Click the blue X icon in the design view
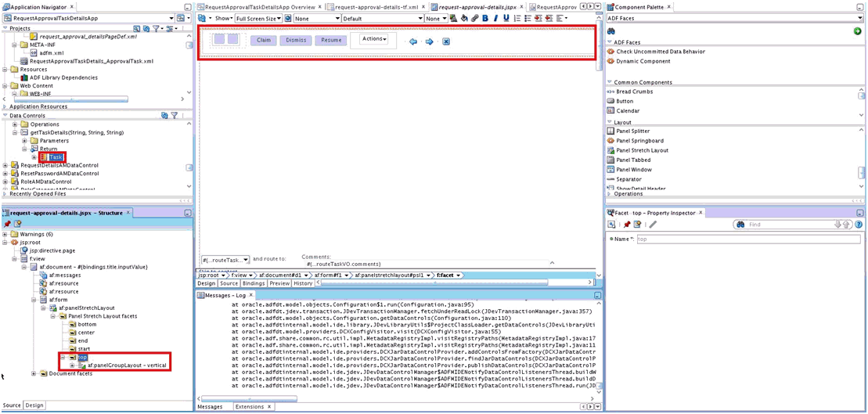The height and width of the screenshot is (414, 868). [x=446, y=42]
